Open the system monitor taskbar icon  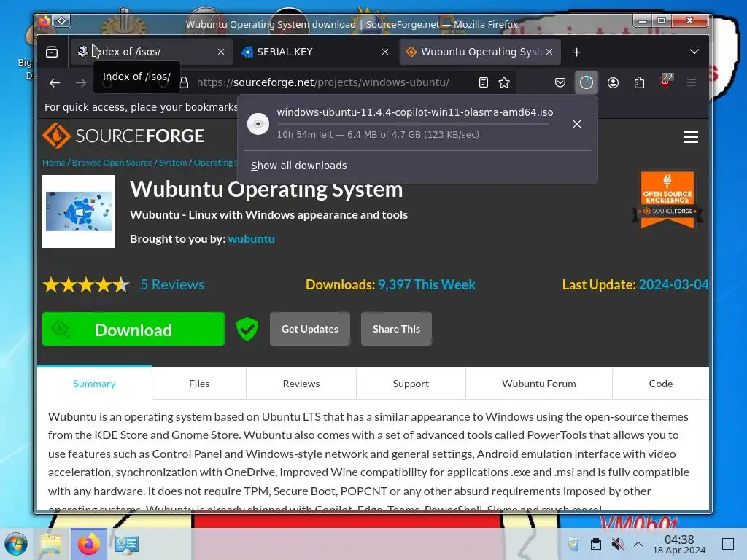click(126, 544)
